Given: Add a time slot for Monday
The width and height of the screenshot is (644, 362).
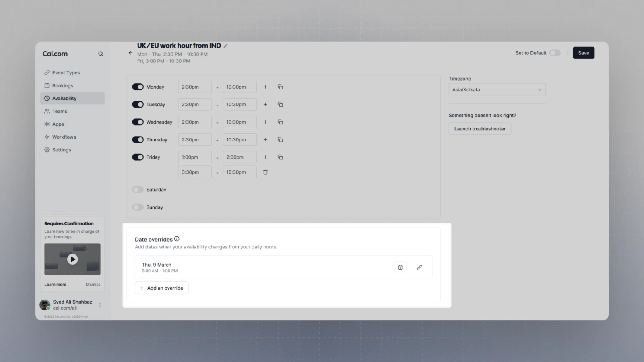Looking at the screenshot, I should point(265,87).
